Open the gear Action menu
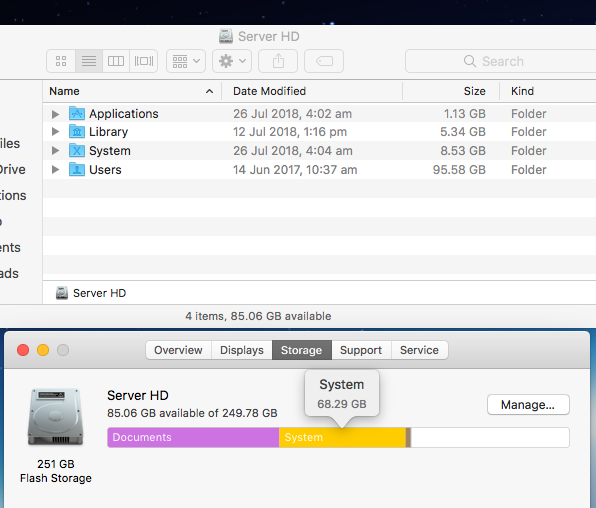 [x=232, y=61]
